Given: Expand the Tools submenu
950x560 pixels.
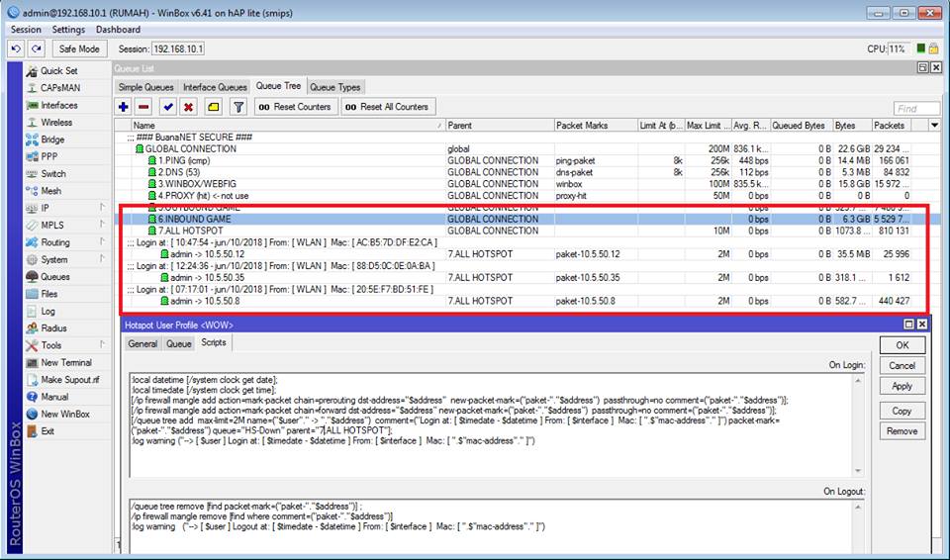Looking at the screenshot, I should click(66, 345).
